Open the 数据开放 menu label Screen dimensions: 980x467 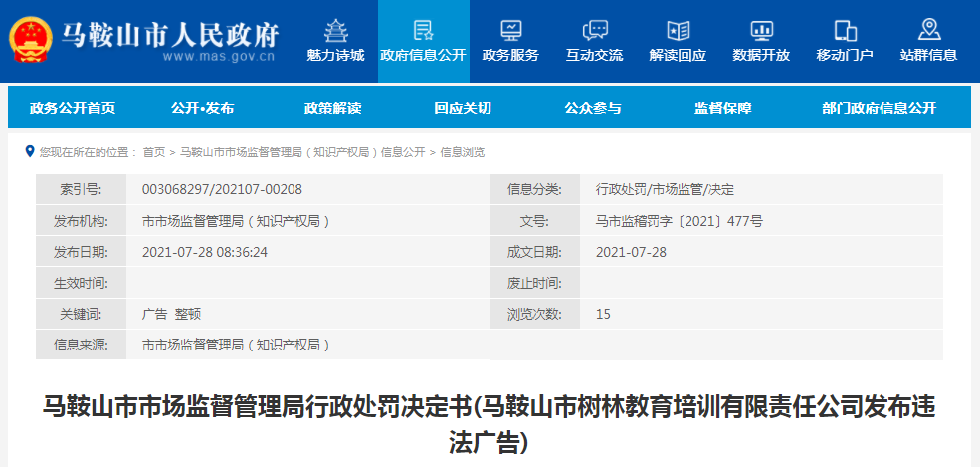coord(761,55)
